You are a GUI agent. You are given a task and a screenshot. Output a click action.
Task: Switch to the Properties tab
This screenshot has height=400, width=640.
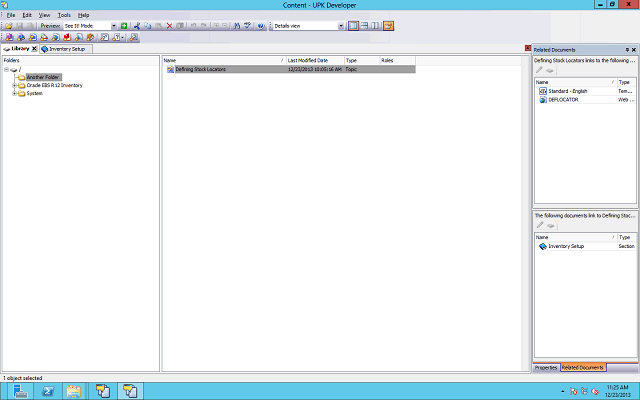click(x=546, y=368)
